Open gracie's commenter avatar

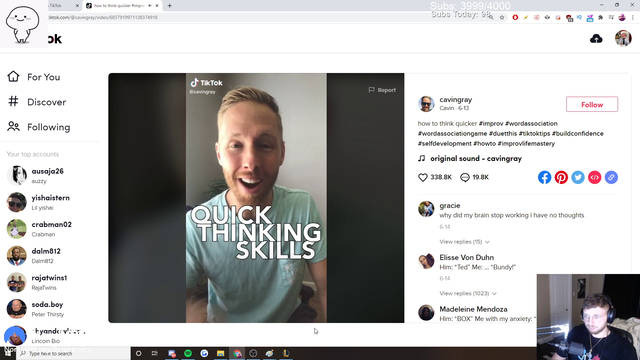(426, 209)
